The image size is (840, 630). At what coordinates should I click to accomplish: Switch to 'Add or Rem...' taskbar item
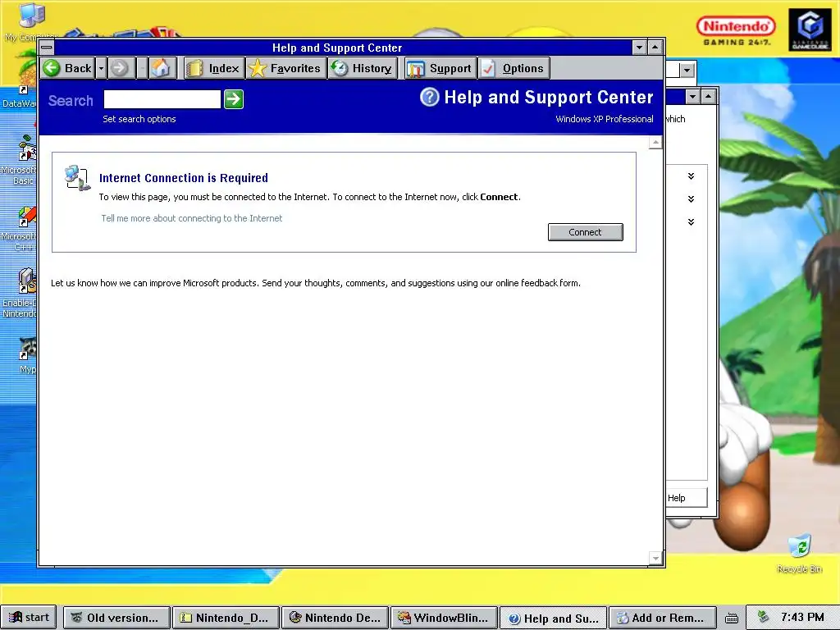point(663,618)
